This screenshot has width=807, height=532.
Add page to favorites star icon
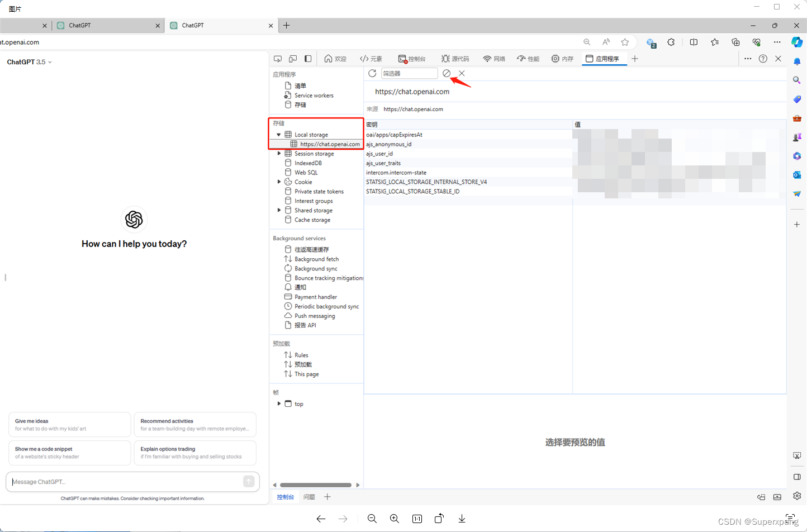tap(625, 42)
